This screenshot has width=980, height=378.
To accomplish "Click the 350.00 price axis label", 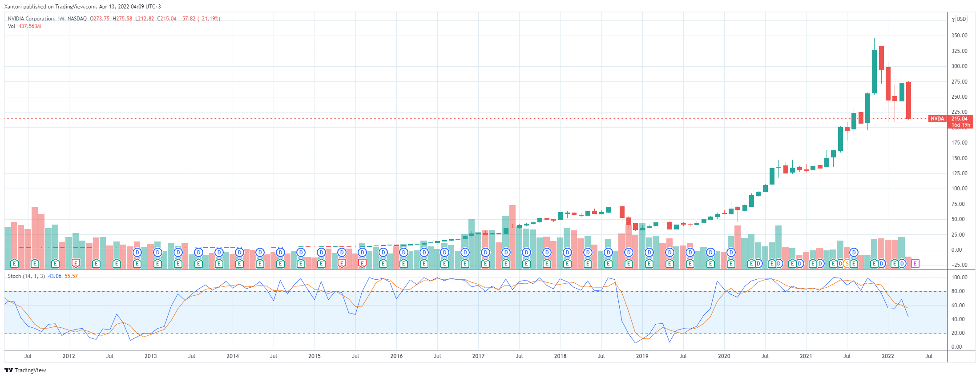I will coord(959,36).
